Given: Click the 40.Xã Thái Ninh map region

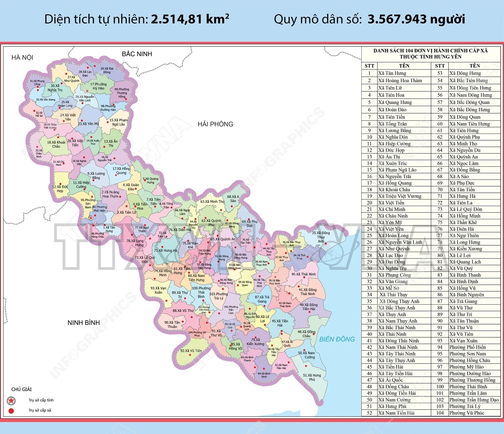Looking at the screenshot, I should coord(303,274).
